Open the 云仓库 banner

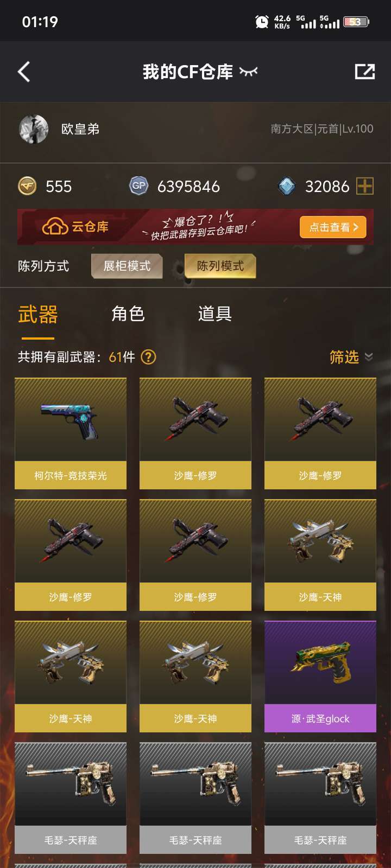(195, 227)
